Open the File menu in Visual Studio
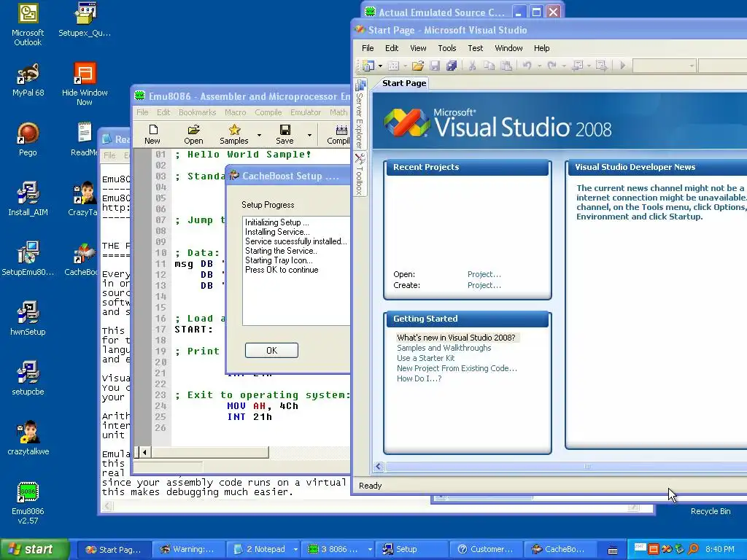 pos(368,48)
